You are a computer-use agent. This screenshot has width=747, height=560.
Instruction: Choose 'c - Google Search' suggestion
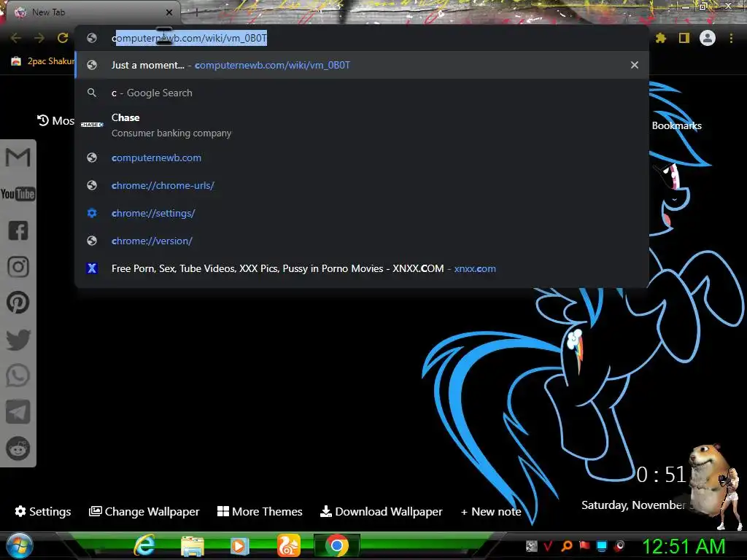pyautogui.click(x=362, y=93)
